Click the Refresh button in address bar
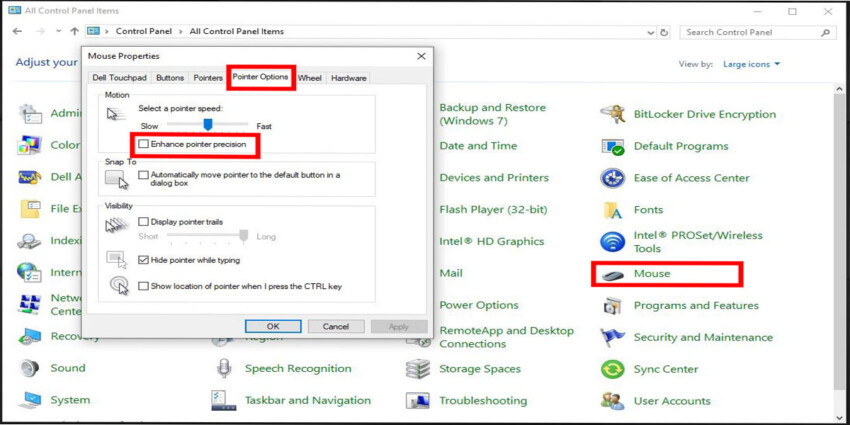This screenshot has width=850, height=425. (665, 33)
